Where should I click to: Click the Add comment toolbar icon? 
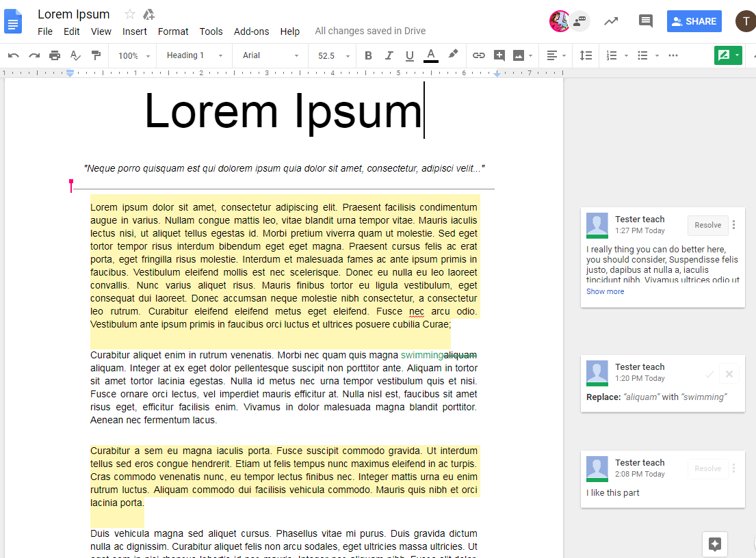(499, 55)
